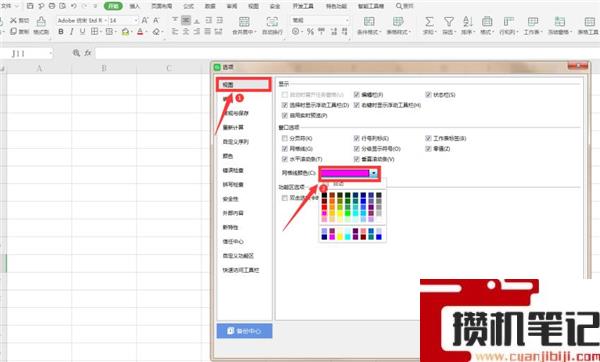The height and width of the screenshot is (362, 600).
Task: Expand the Fill Color dropdown arrow
Action: (132, 33)
